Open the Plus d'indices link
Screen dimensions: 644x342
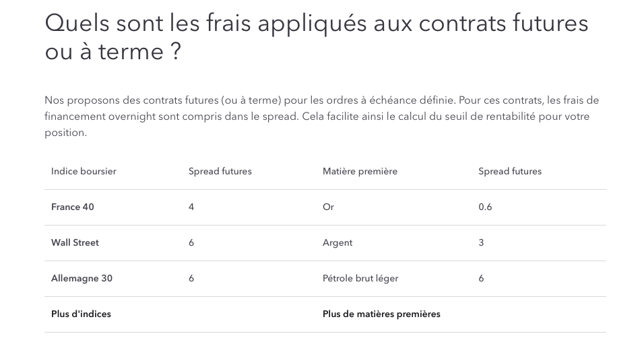click(x=81, y=314)
